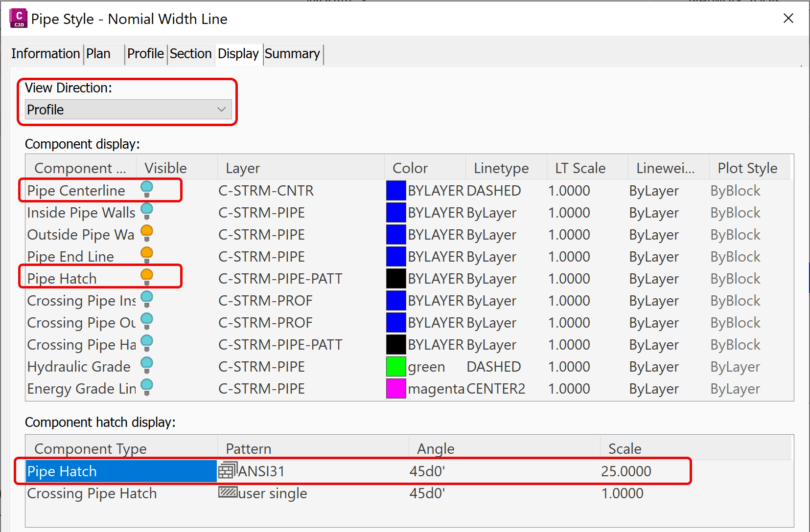This screenshot has height=532, width=810.
Task: Click the DASHED linetype for Hydraulic Grade
Action: tap(494, 366)
